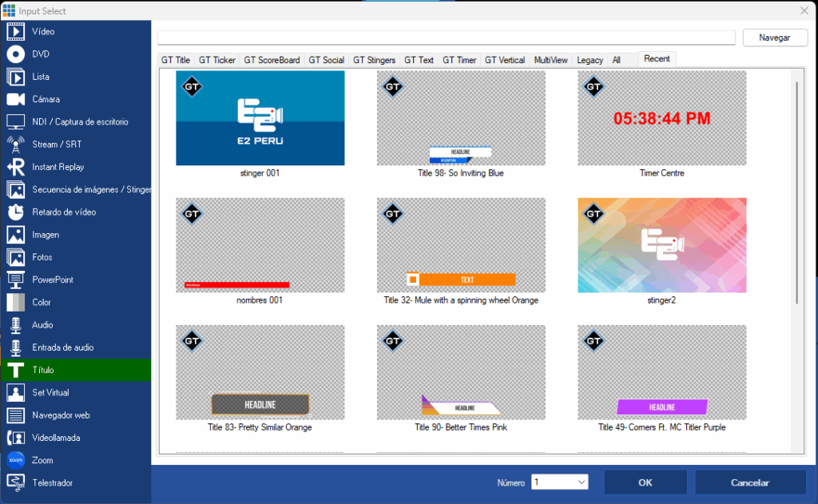Open the Navegador web icon

pos(16,415)
